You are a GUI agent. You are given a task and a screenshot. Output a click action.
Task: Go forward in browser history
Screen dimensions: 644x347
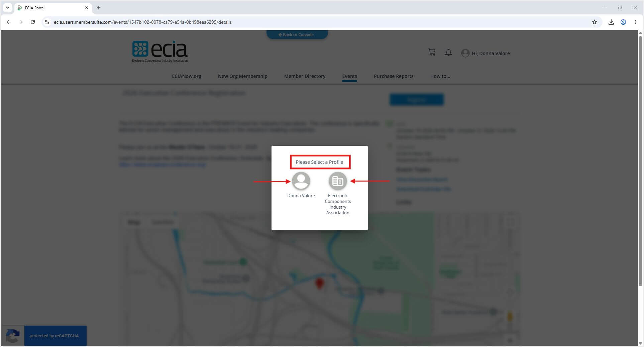[21, 22]
